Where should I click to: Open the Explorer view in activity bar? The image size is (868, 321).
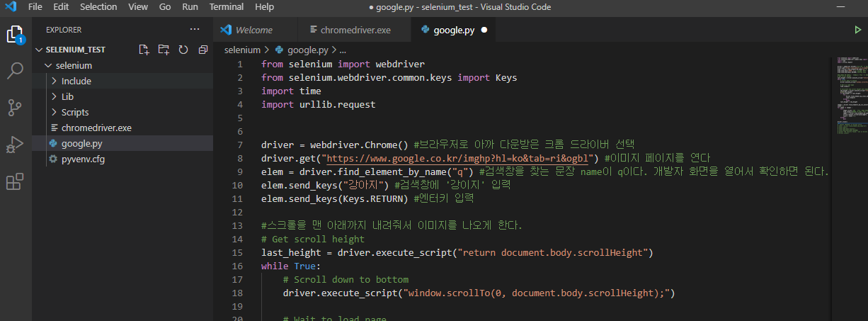pos(15,34)
